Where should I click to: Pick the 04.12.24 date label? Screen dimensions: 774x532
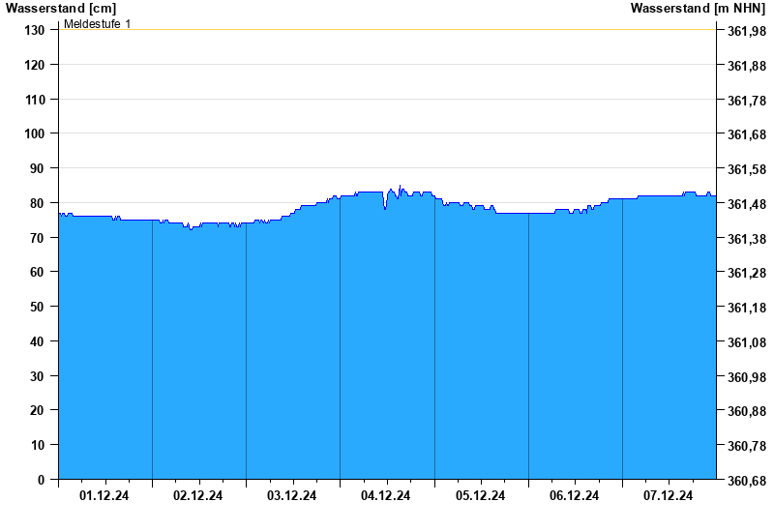coord(386,496)
